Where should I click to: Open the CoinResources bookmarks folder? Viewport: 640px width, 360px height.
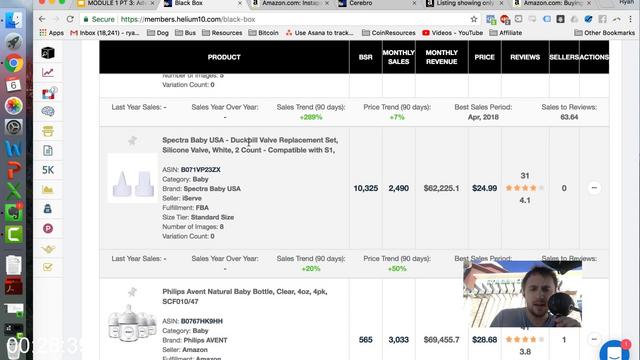(x=389, y=33)
